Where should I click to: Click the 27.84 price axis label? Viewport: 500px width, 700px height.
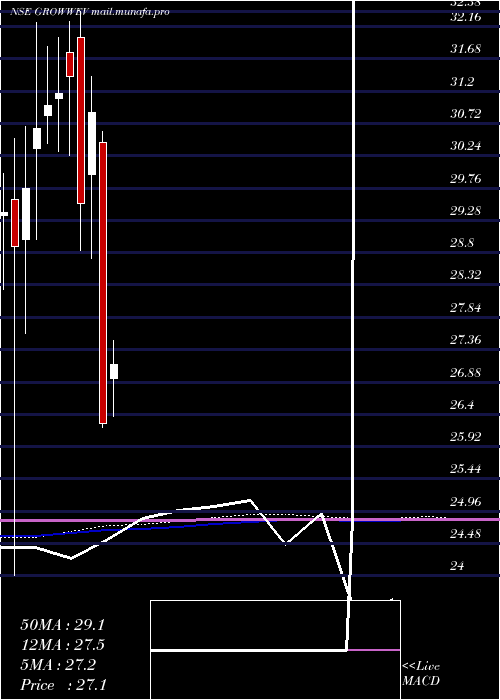[x=466, y=308]
